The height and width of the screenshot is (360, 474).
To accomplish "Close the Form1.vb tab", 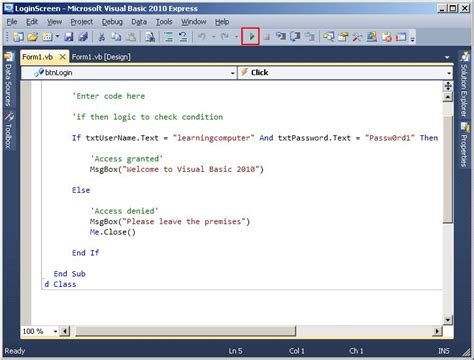I will [62, 57].
